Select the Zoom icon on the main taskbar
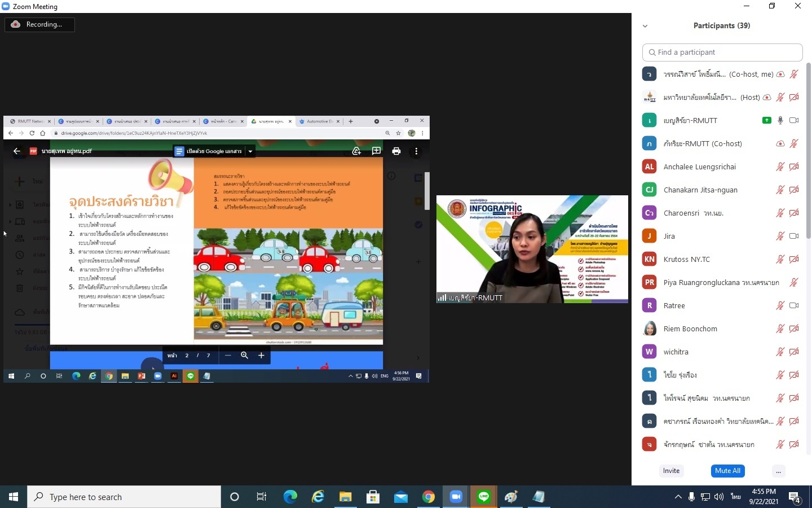 coord(456,497)
